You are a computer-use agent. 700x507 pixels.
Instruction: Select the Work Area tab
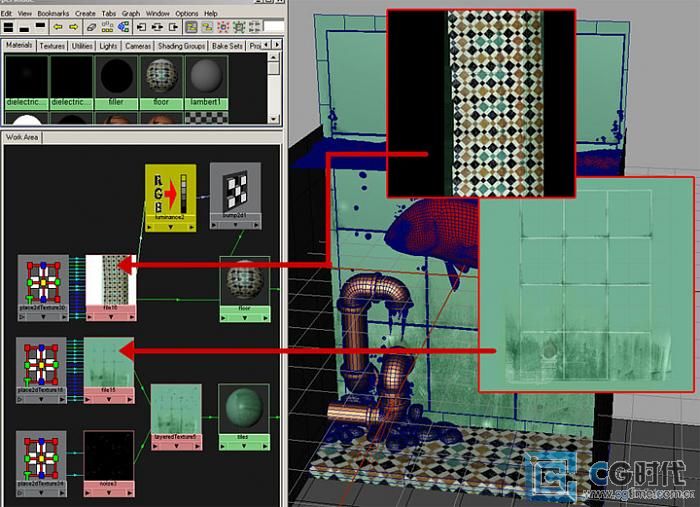click(22, 137)
